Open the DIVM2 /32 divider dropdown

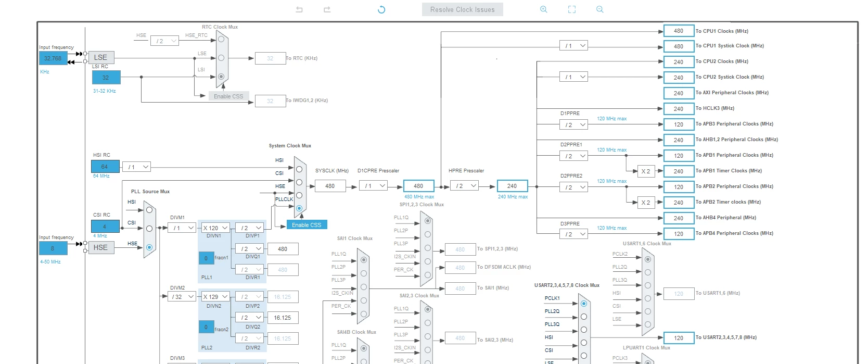click(x=182, y=297)
